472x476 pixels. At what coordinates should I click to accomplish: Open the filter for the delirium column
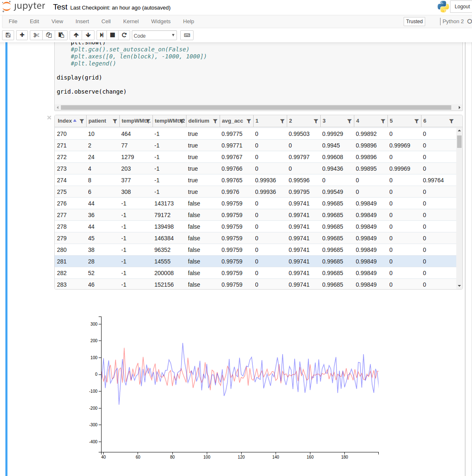click(215, 121)
